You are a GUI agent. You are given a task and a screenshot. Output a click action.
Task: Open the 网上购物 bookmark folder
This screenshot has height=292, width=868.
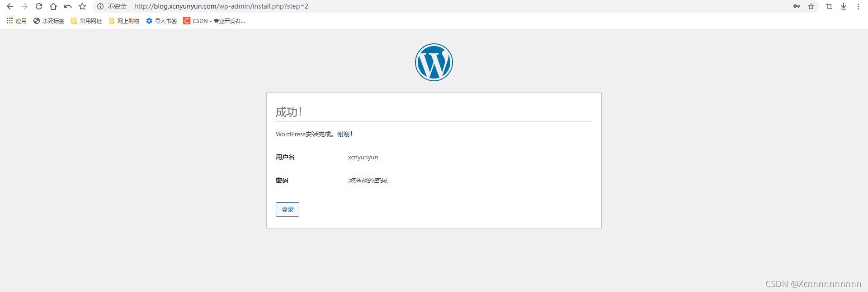124,21
